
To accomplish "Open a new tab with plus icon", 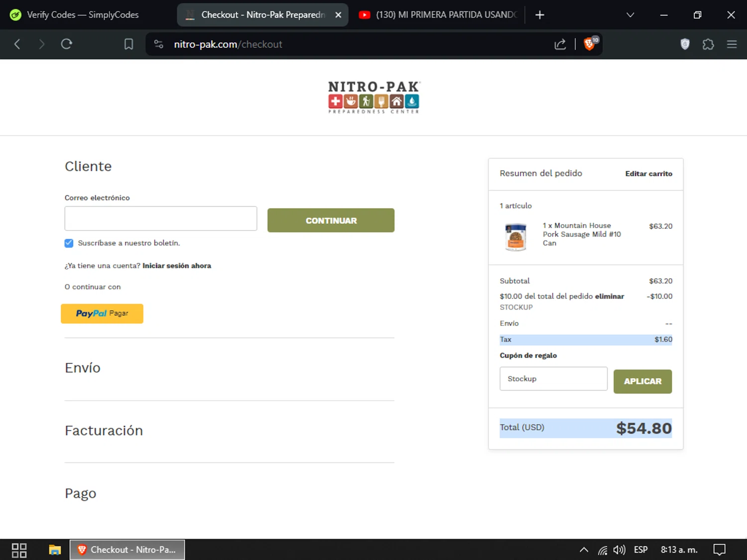I will tap(540, 15).
